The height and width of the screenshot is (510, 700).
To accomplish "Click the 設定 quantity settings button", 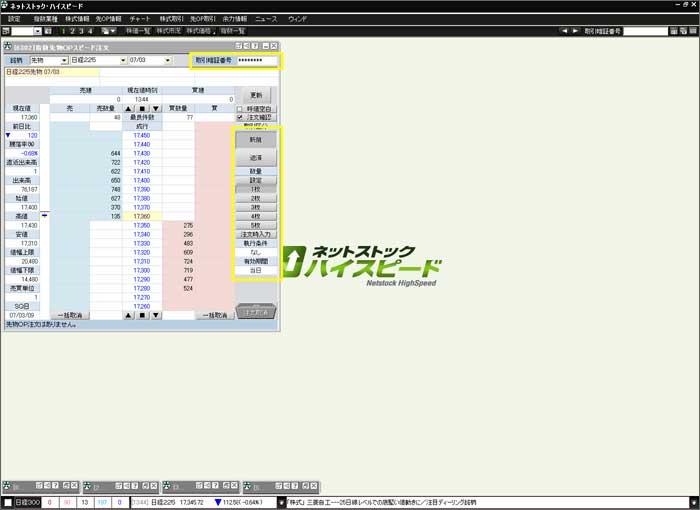I will pos(256,180).
